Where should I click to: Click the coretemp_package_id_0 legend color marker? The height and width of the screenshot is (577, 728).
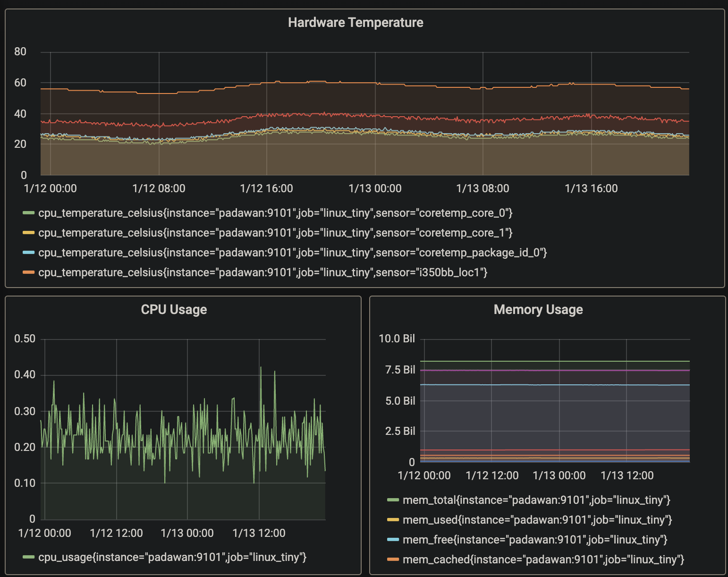27,253
